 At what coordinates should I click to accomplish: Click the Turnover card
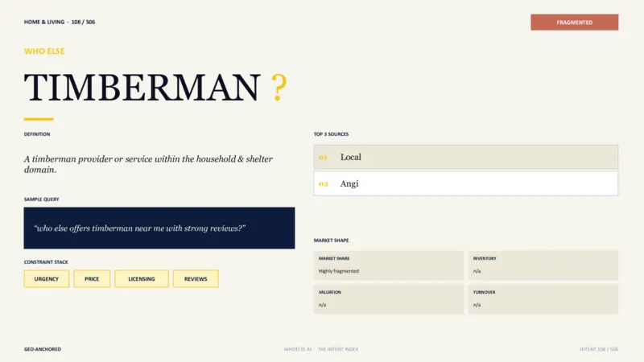coord(543,298)
